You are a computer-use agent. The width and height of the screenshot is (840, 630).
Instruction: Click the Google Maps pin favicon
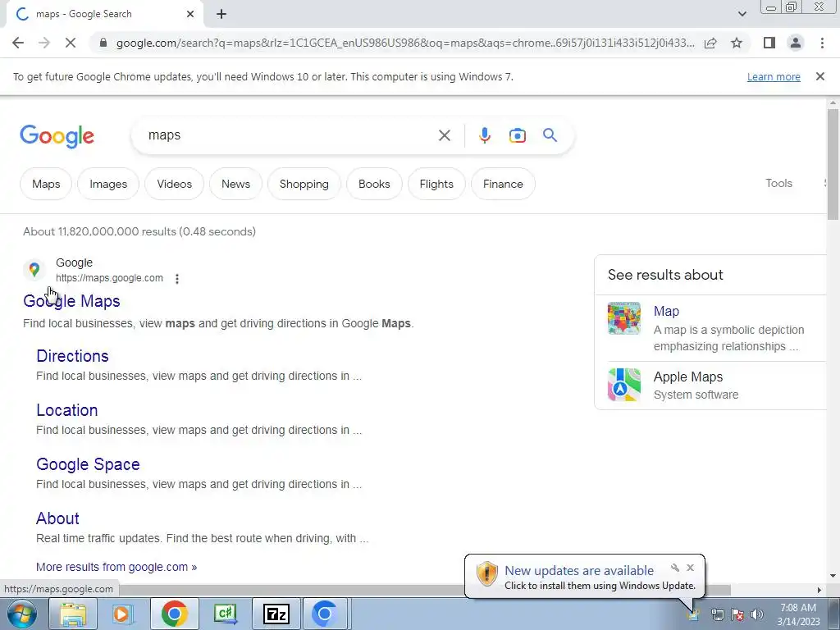tap(34, 269)
